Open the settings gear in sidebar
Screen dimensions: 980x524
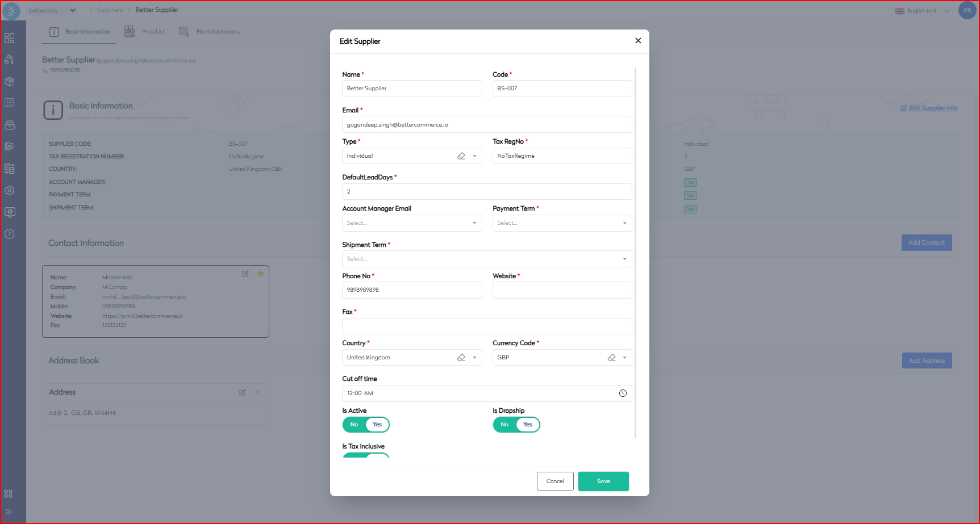pyautogui.click(x=10, y=191)
